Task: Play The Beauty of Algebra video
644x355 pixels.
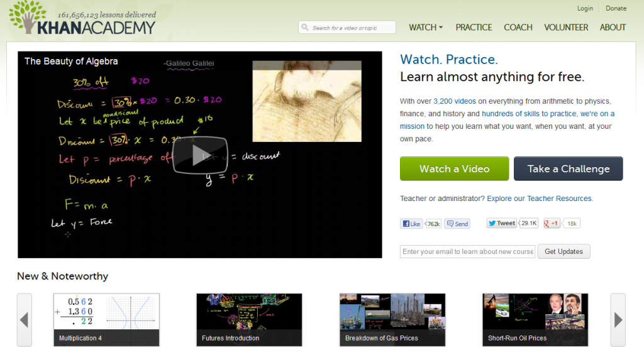Action: pos(200,155)
